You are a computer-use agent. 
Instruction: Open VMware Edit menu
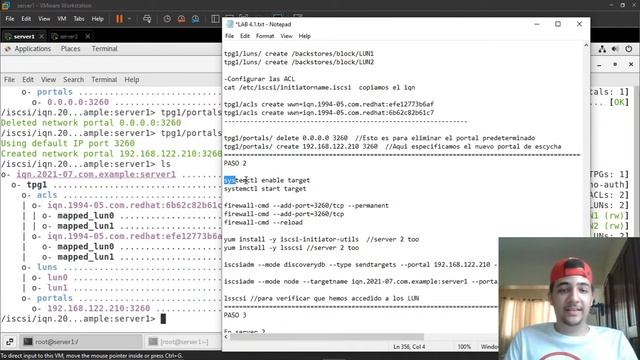point(26,19)
